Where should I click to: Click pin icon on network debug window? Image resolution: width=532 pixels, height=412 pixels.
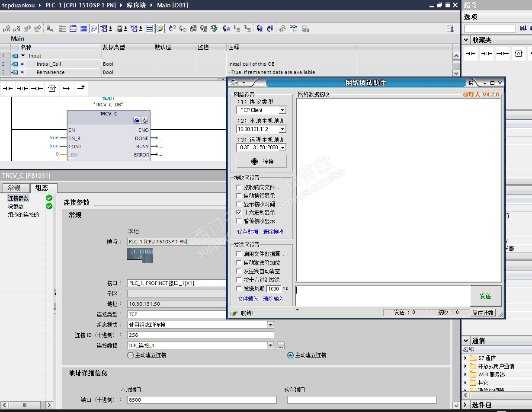click(471, 83)
